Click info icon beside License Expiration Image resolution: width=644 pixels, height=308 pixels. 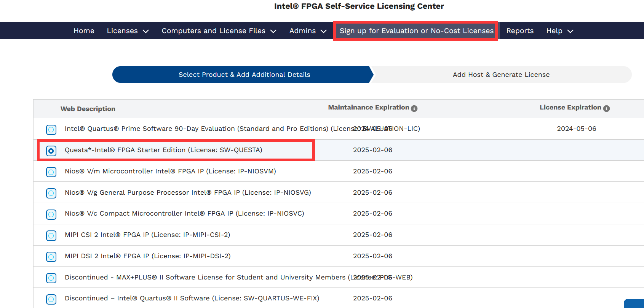607,108
